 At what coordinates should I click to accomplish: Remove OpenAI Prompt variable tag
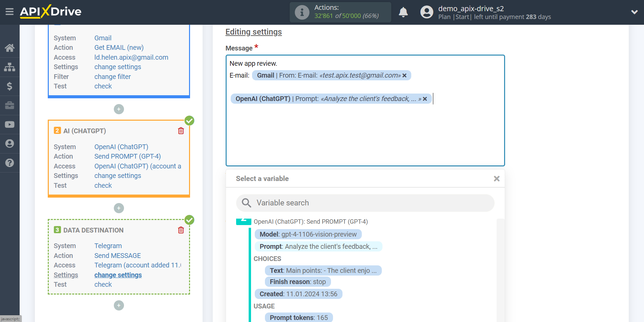pyautogui.click(x=425, y=99)
